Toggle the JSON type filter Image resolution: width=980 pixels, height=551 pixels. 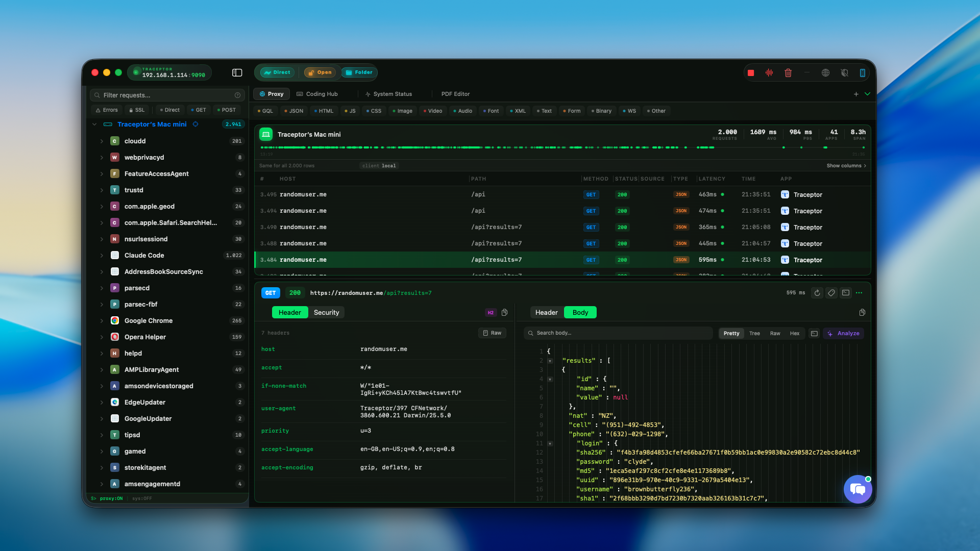click(x=293, y=111)
